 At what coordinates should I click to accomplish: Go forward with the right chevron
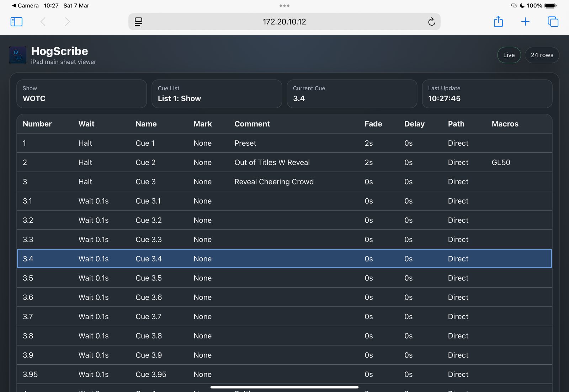pos(67,22)
